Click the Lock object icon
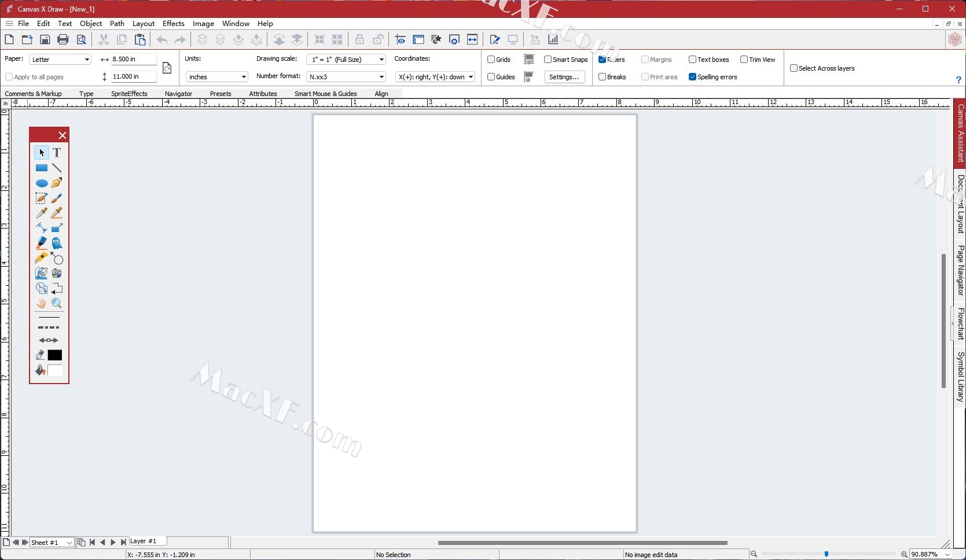 click(x=359, y=39)
